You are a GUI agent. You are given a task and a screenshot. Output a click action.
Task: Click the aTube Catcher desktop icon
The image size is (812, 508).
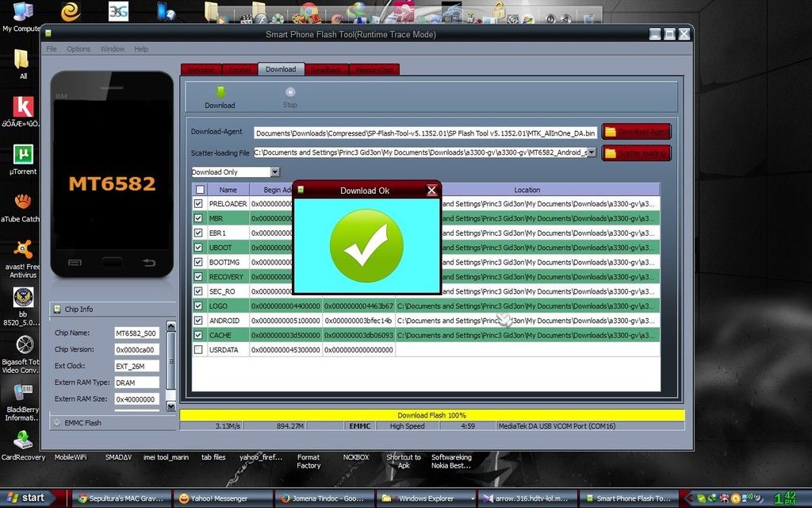pyautogui.click(x=23, y=204)
